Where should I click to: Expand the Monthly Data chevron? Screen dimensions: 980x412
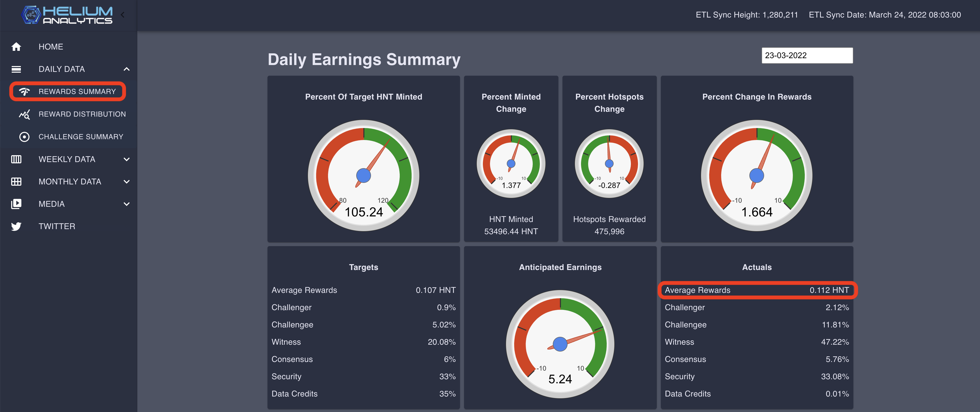tap(127, 182)
